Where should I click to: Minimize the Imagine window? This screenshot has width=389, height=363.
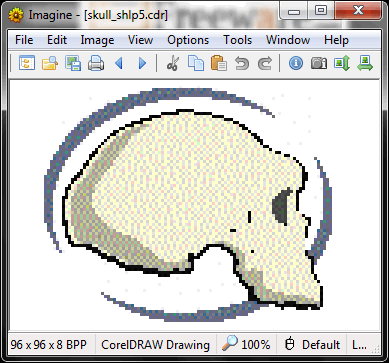click(x=294, y=11)
